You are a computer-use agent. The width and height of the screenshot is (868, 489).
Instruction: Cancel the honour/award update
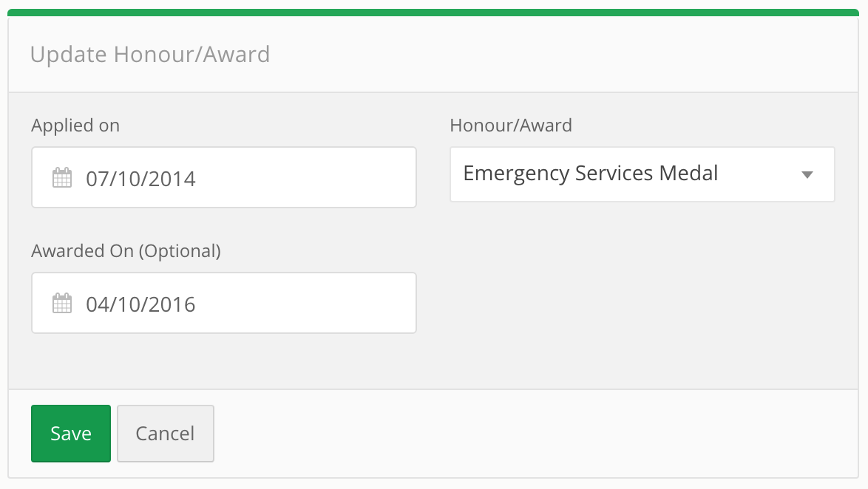(x=165, y=433)
